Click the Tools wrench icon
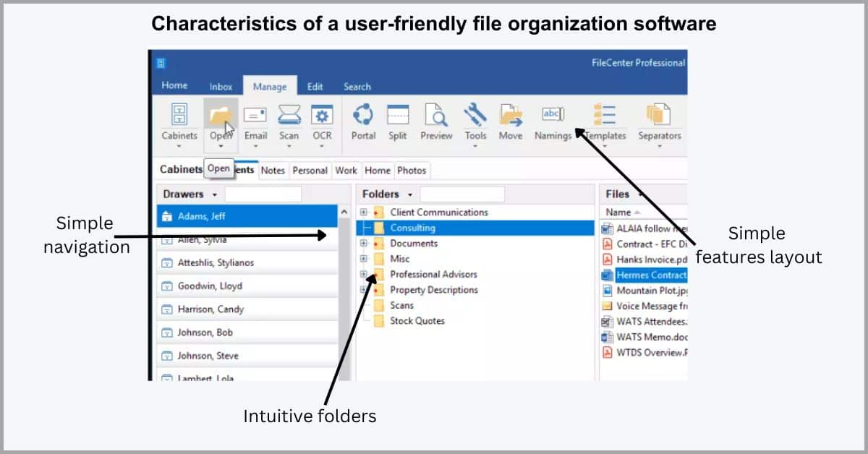The height and width of the screenshot is (454, 868). (475, 115)
